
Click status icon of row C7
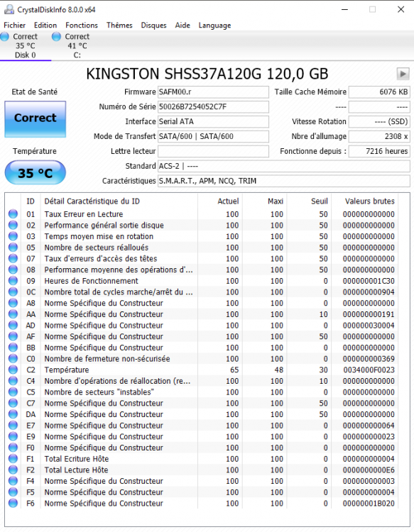tap(13, 403)
